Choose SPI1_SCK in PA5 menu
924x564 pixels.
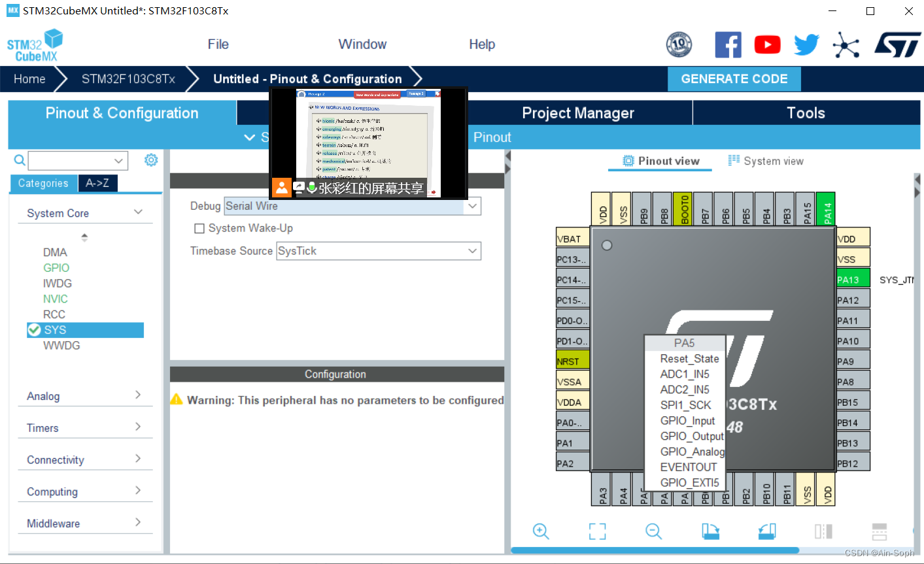[685, 405]
